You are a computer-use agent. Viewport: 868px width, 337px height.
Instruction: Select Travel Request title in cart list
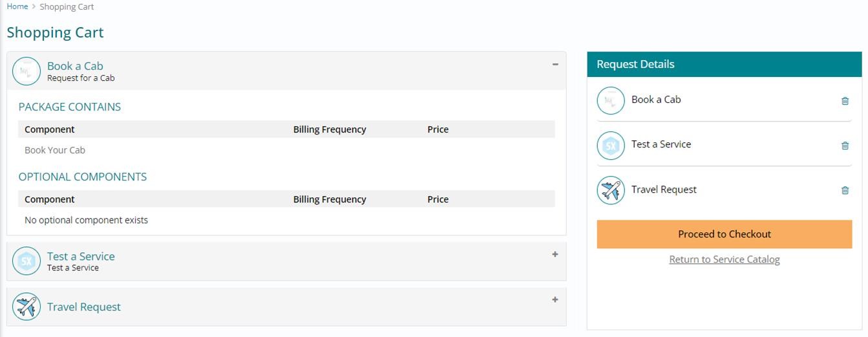click(84, 307)
